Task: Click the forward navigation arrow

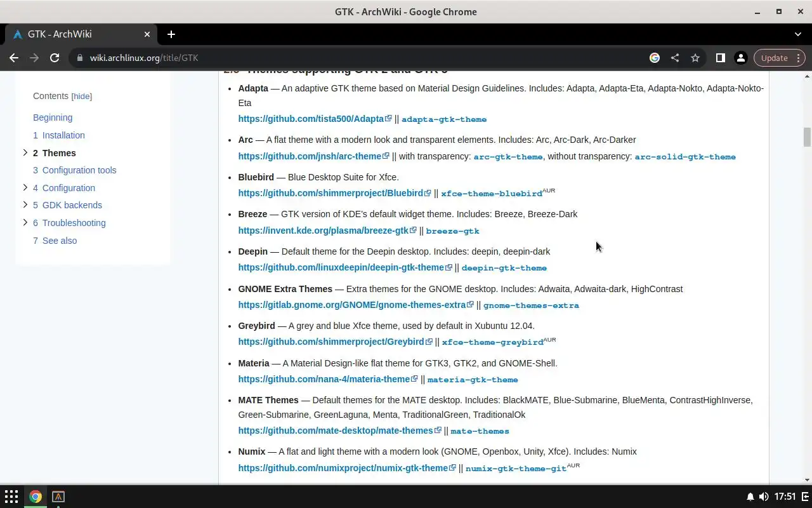Action: pos(34,58)
